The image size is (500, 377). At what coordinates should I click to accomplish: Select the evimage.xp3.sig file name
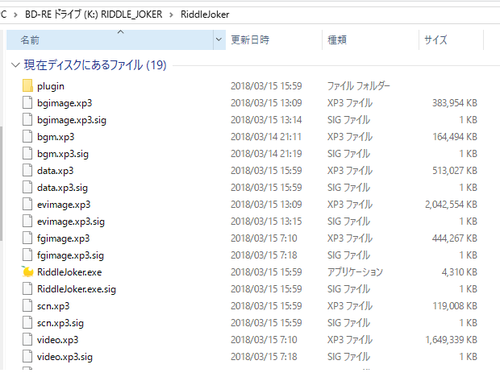[x=71, y=222]
